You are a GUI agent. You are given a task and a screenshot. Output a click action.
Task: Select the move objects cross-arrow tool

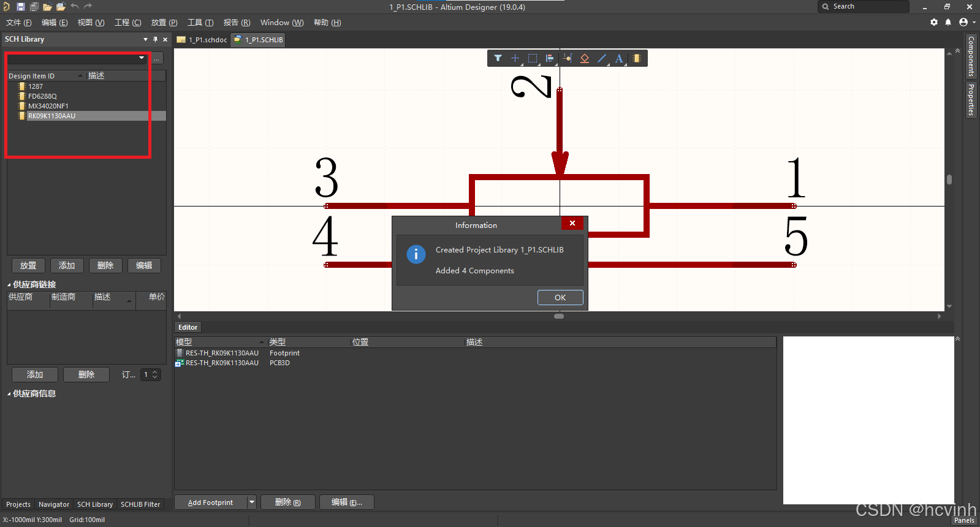click(x=515, y=58)
